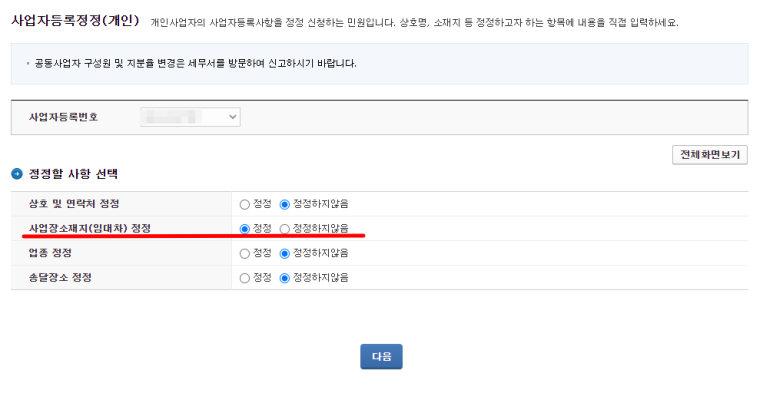773x403 pixels.
Task: Open the 사업자등록번호 dropdown
Action: [x=190, y=117]
